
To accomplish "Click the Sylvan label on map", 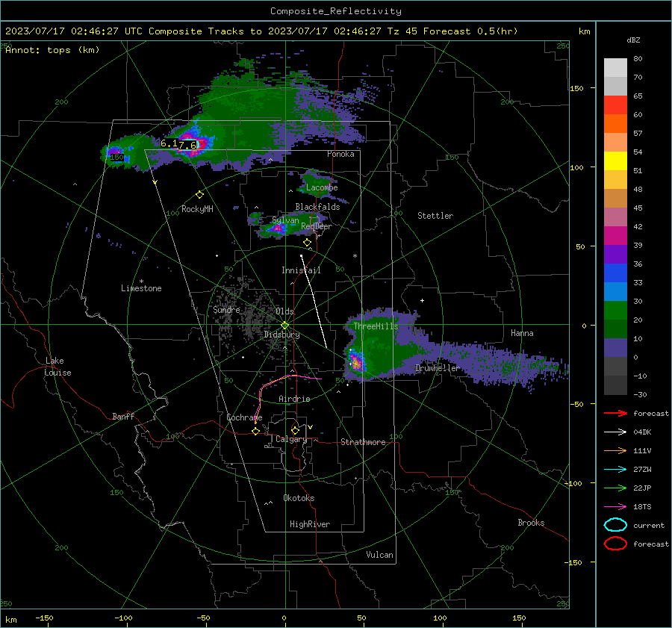I will pos(285,221).
